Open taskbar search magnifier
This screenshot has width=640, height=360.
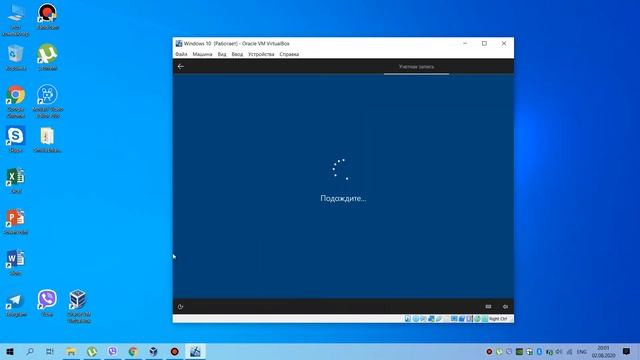(x=30, y=351)
